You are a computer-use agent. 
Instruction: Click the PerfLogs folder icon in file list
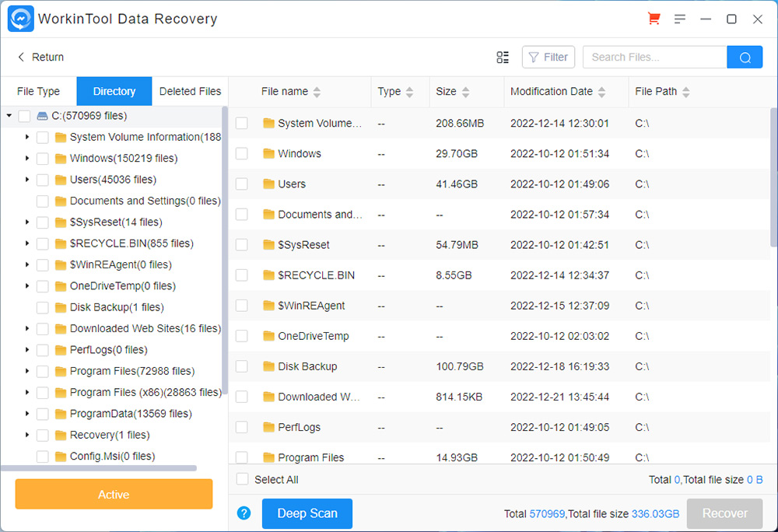(268, 427)
